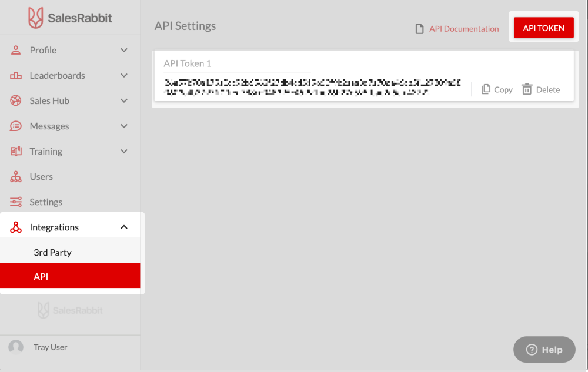Open Settings using the sliders icon
The width and height of the screenshot is (588, 372).
click(15, 202)
